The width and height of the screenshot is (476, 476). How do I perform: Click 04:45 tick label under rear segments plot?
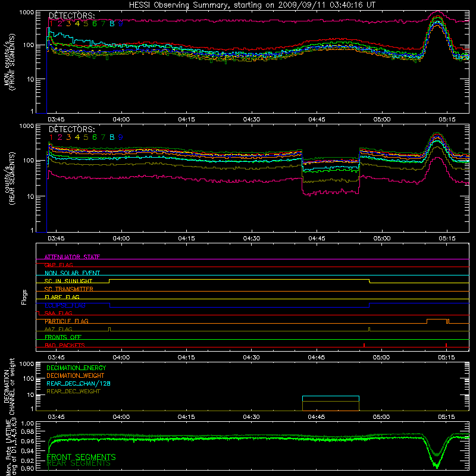(x=317, y=239)
